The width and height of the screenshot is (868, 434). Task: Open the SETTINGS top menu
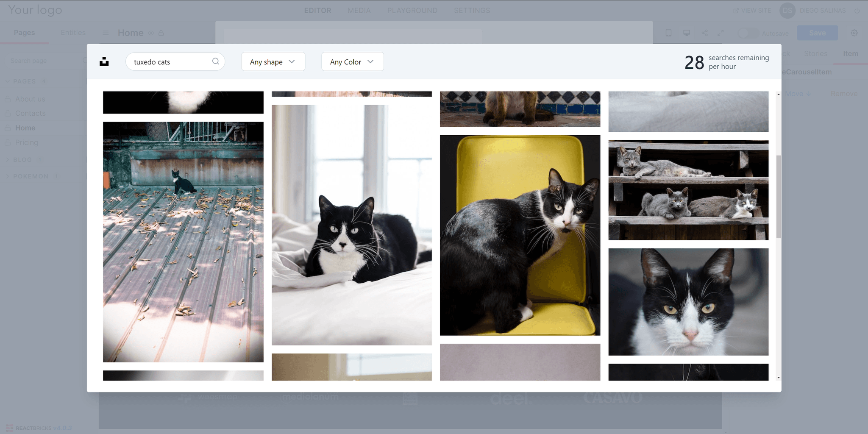(x=472, y=11)
